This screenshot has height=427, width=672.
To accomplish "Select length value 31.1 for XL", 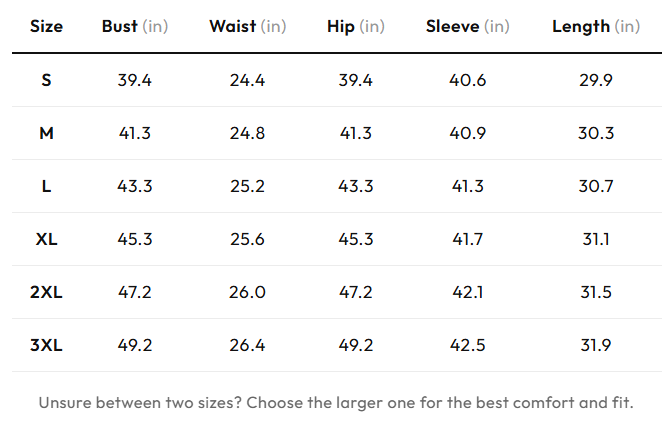I will point(596,239).
